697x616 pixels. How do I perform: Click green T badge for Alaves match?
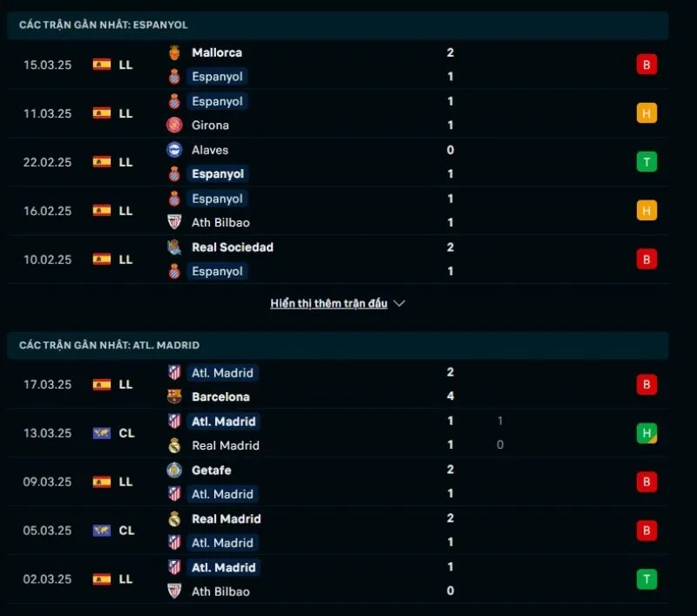click(x=646, y=161)
